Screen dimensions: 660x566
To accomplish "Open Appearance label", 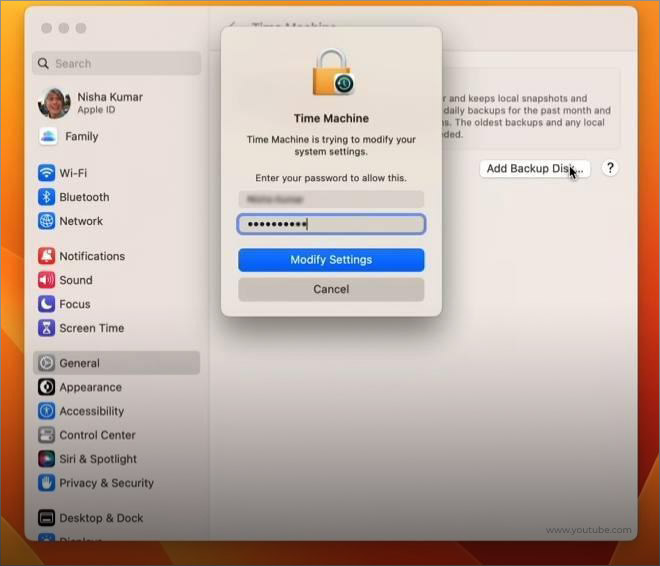I will [90, 387].
